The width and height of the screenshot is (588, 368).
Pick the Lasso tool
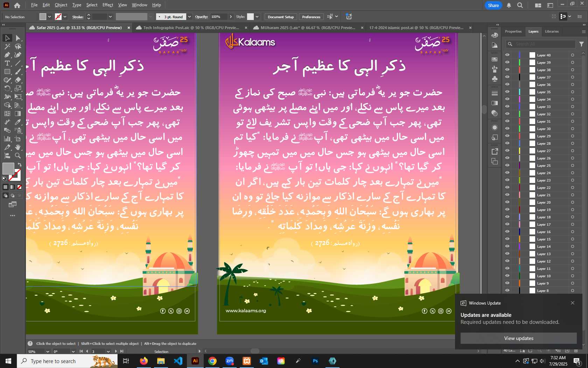coord(18,46)
